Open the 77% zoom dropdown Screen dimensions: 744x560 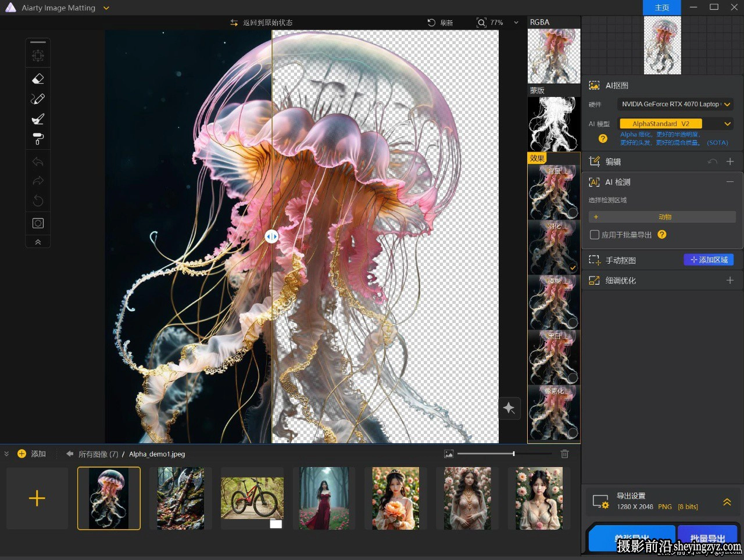click(516, 23)
